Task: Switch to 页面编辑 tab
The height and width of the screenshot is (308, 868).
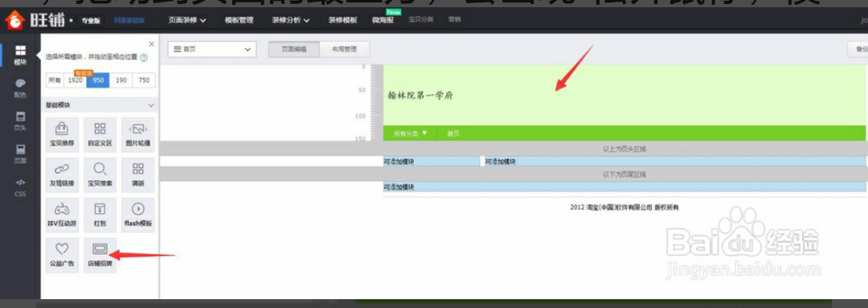Action: [x=294, y=49]
